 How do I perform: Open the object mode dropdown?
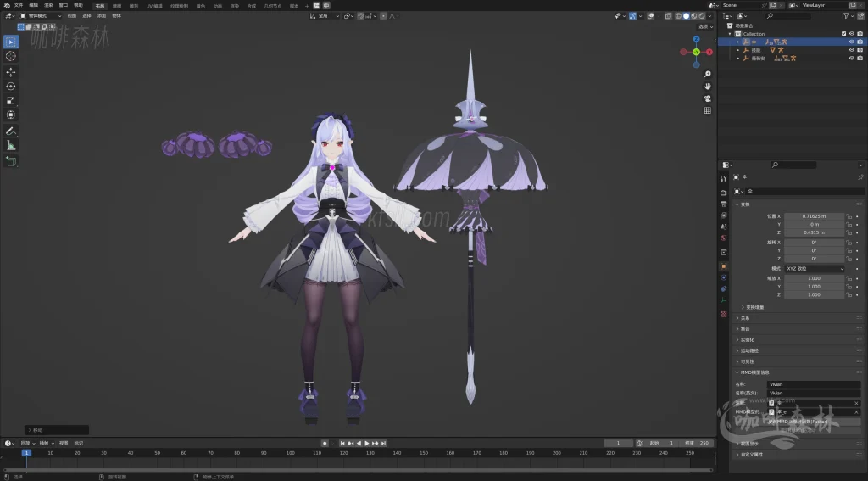[x=41, y=16]
